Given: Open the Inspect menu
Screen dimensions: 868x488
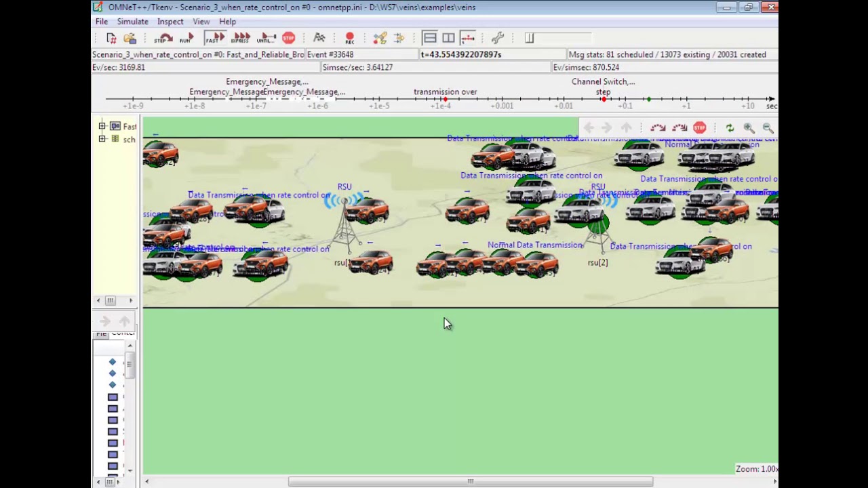Looking at the screenshot, I should pyautogui.click(x=170, y=22).
